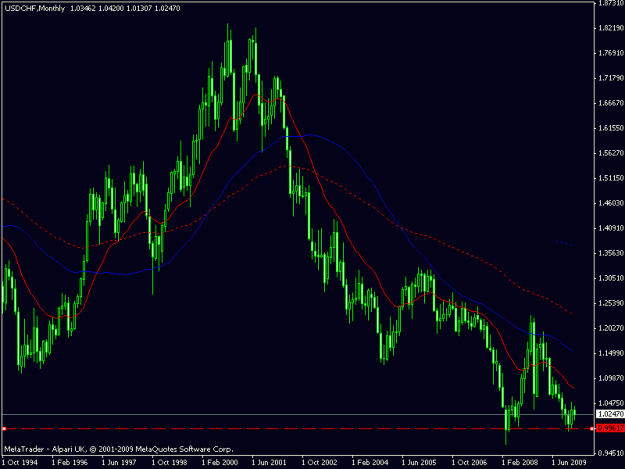Select the red handle at right end of support line
Image resolution: width=625 pixels, height=469 pixels.
592,429
